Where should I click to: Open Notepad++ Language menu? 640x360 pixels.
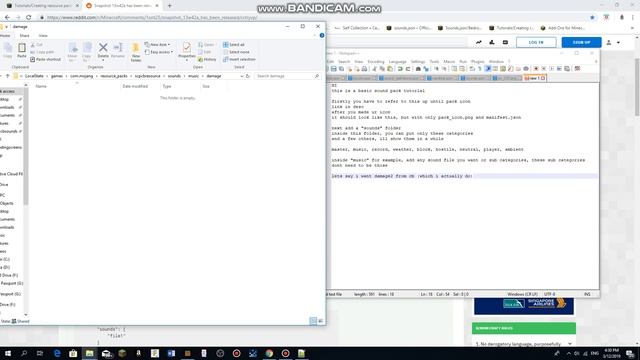397,61
